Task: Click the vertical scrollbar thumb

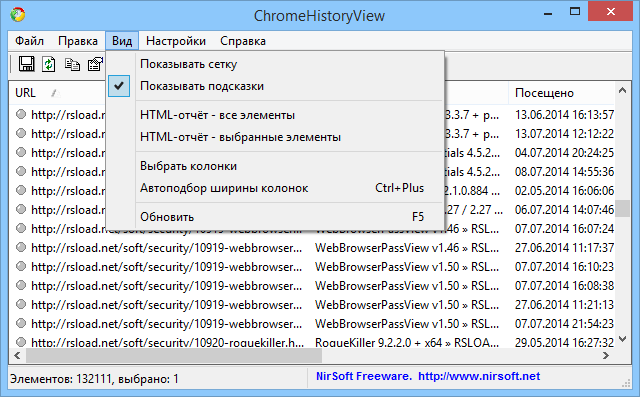Action: (x=622, y=208)
